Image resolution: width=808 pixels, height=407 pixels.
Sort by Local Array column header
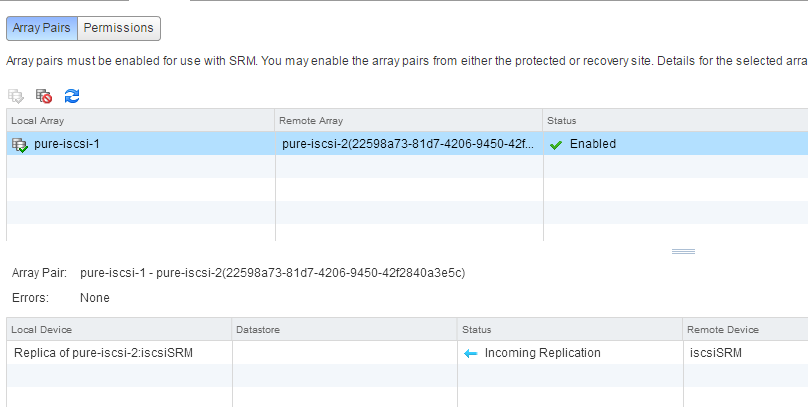coord(141,121)
